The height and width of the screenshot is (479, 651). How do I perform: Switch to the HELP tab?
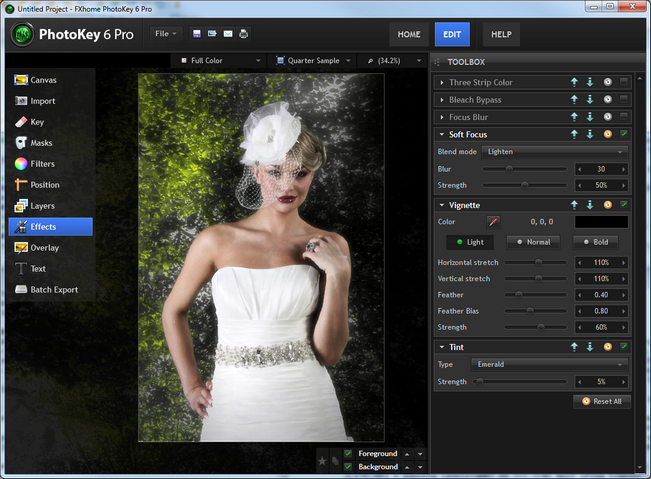[501, 34]
